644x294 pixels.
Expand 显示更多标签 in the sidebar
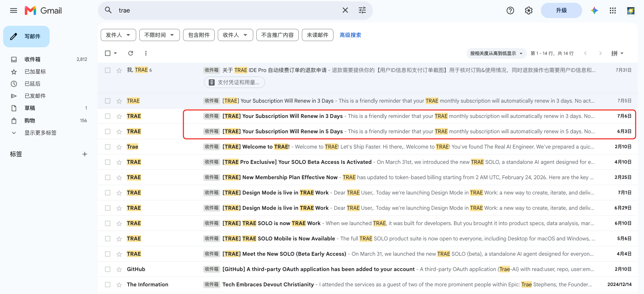[x=40, y=133]
